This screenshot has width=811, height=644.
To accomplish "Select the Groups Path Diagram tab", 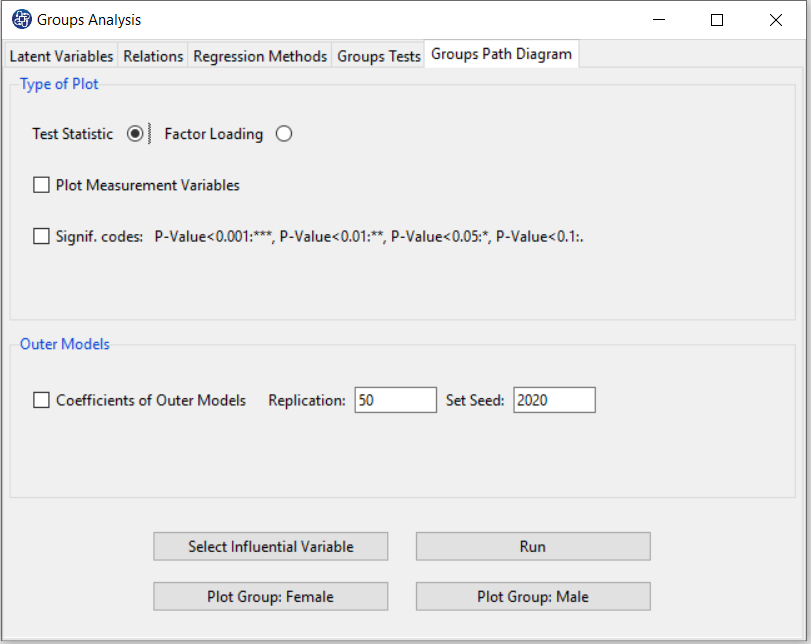I will click(x=501, y=54).
